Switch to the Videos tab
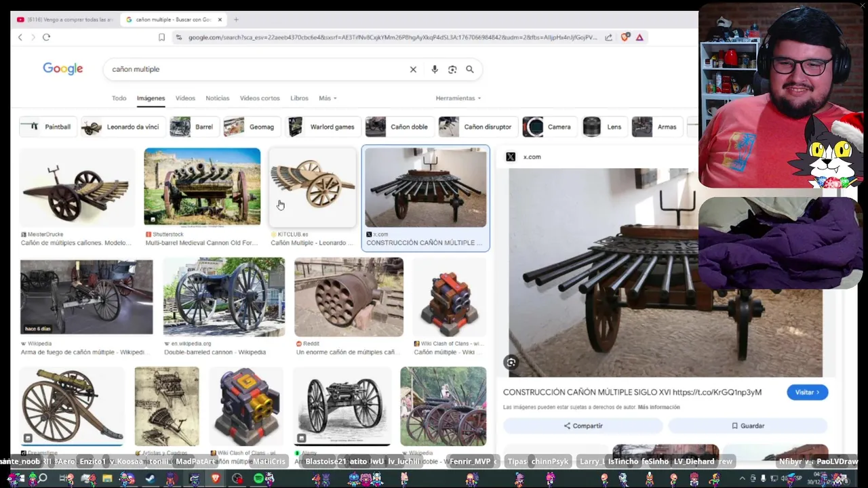868x488 pixels. [185, 98]
